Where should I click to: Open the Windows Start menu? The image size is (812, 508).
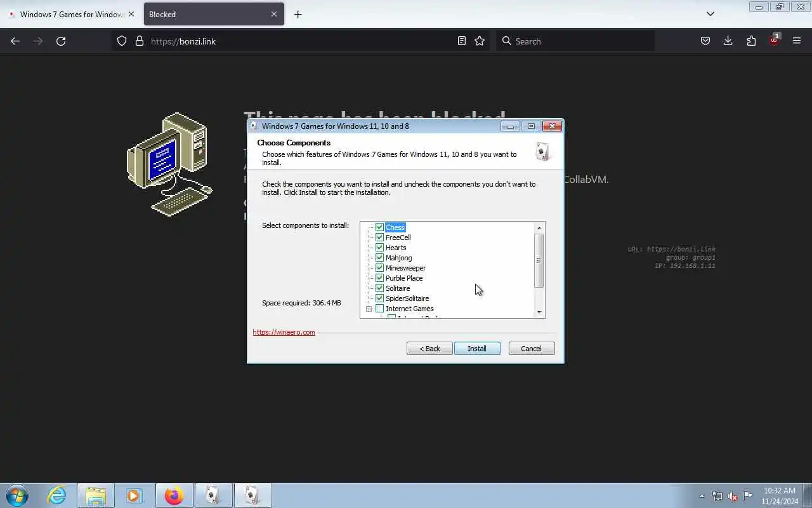click(x=16, y=495)
